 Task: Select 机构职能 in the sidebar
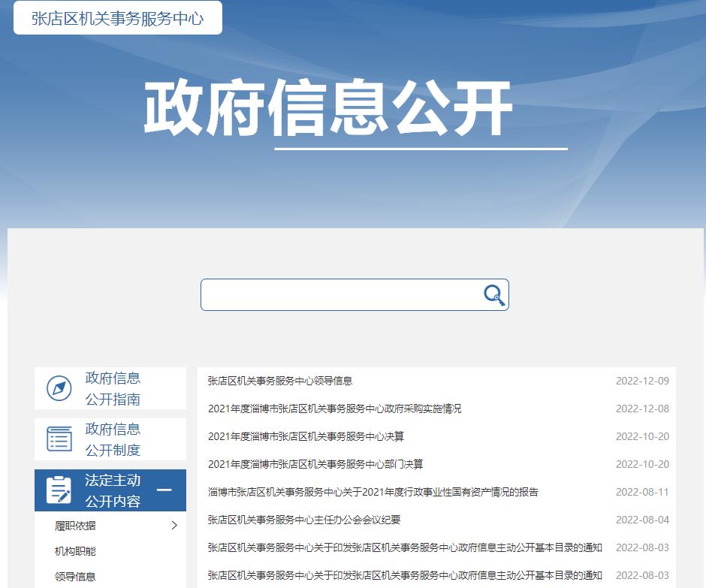[75, 551]
